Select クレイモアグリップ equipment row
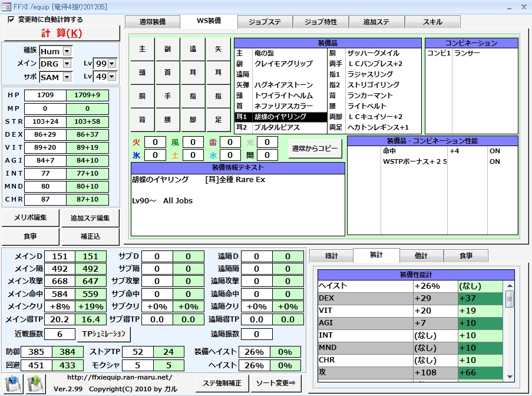The height and width of the screenshot is (396, 532). coord(280,64)
